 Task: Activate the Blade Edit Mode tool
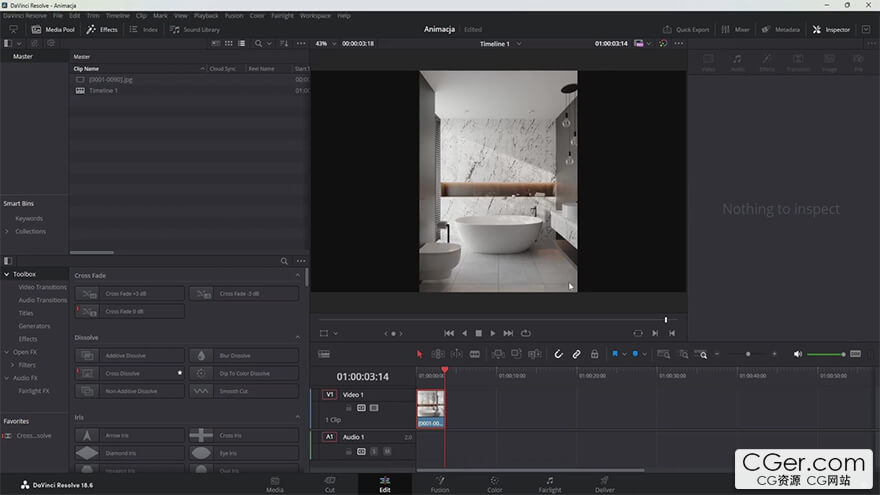point(474,354)
